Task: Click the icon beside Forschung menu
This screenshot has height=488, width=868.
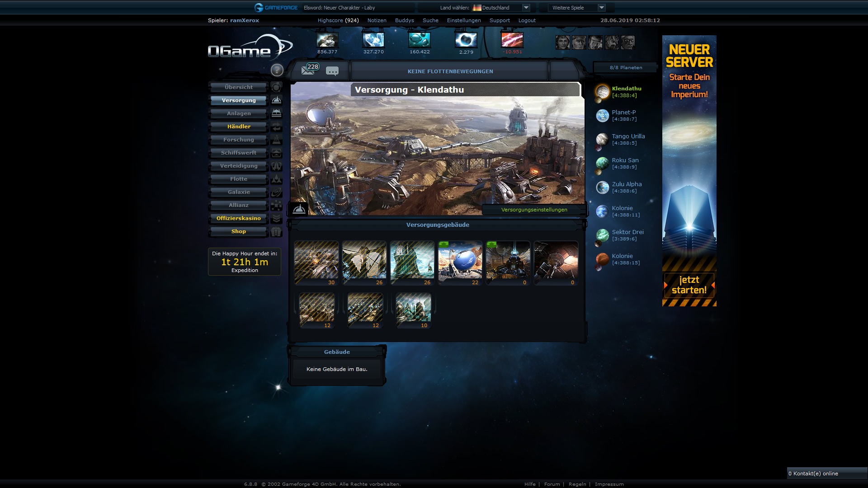Action: coord(276,140)
